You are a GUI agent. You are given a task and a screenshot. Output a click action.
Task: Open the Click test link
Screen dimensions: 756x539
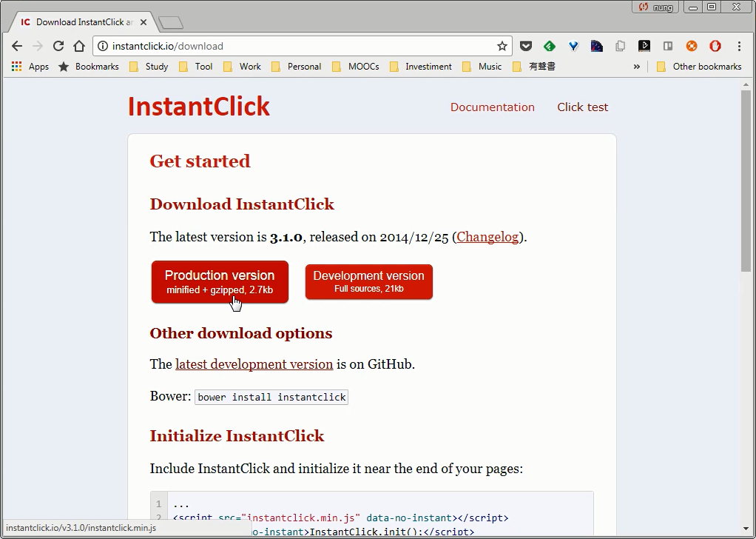click(582, 107)
